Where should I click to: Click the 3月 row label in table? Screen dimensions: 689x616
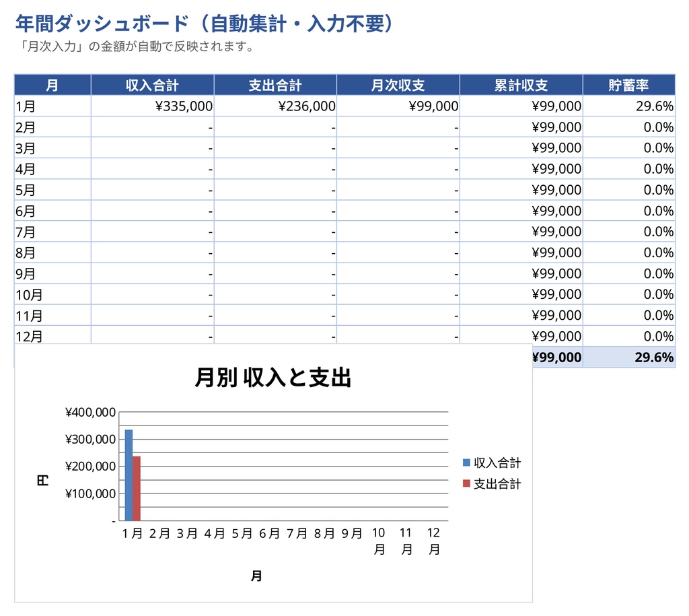pos(52,147)
